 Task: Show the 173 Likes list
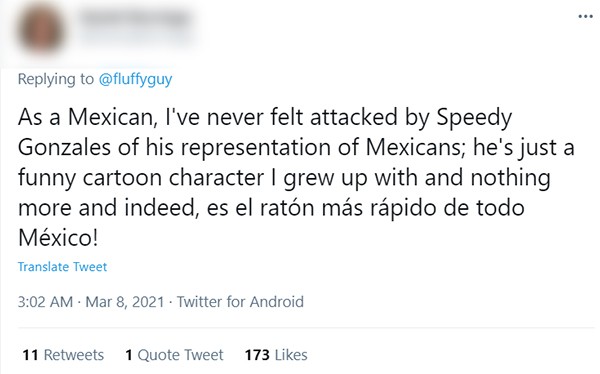[x=276, y=355]
